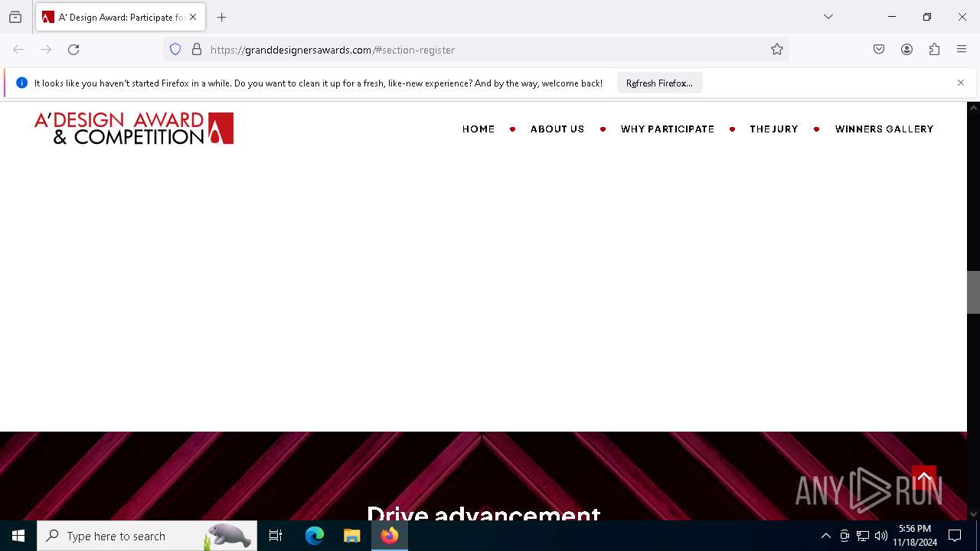Click the scrollbar up arrow
The width and height of the screenshot is (980, 551).
(x=973, y=108)
